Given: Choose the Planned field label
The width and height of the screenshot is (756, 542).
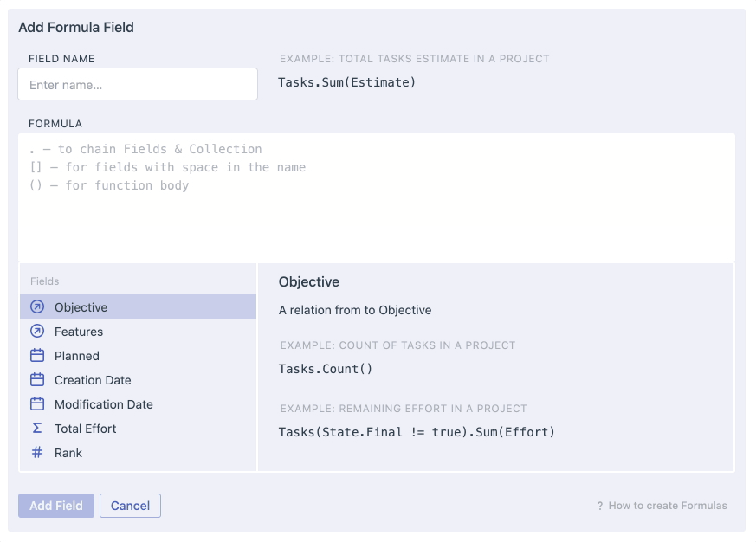Looking at the screenshot, I should pos(77,356).
